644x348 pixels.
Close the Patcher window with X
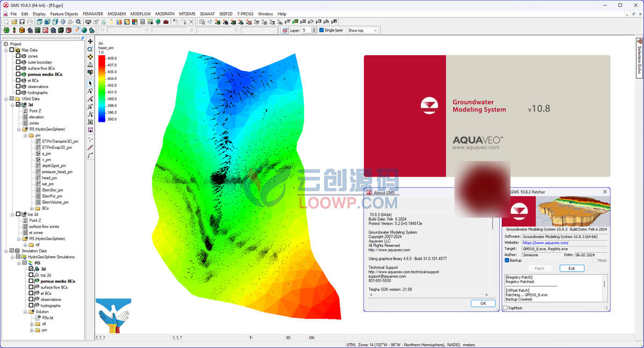coord(605,192)
